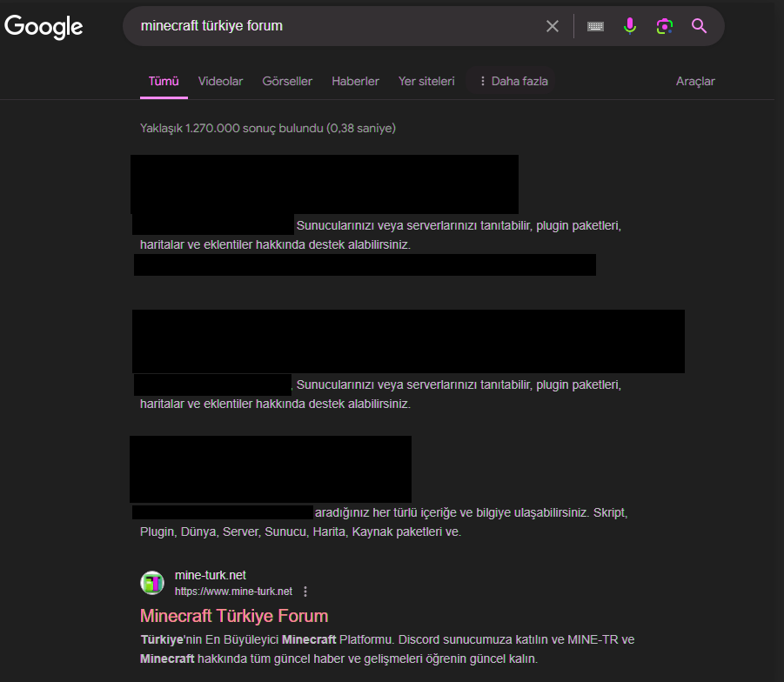Open the Araçlar search tools
This screenshot has width=784, height=682.
coord(695,81)
